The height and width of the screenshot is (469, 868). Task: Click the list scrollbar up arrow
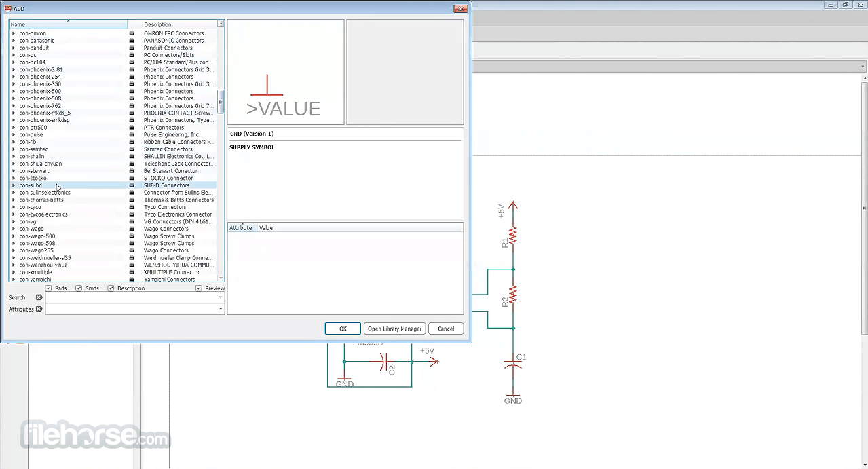[221, 24]
